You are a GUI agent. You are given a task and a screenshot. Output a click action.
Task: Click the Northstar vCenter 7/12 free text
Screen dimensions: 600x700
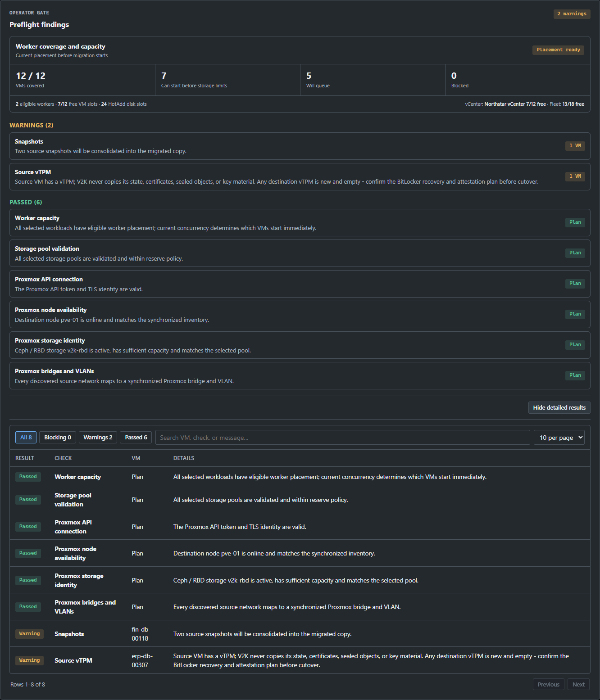coord(515,104)
